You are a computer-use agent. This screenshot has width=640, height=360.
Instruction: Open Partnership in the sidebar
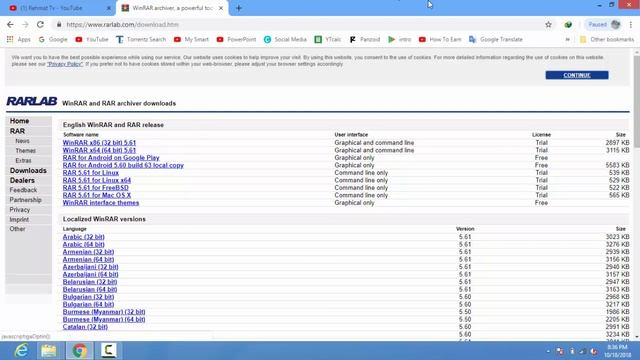(x=25, y=200)
